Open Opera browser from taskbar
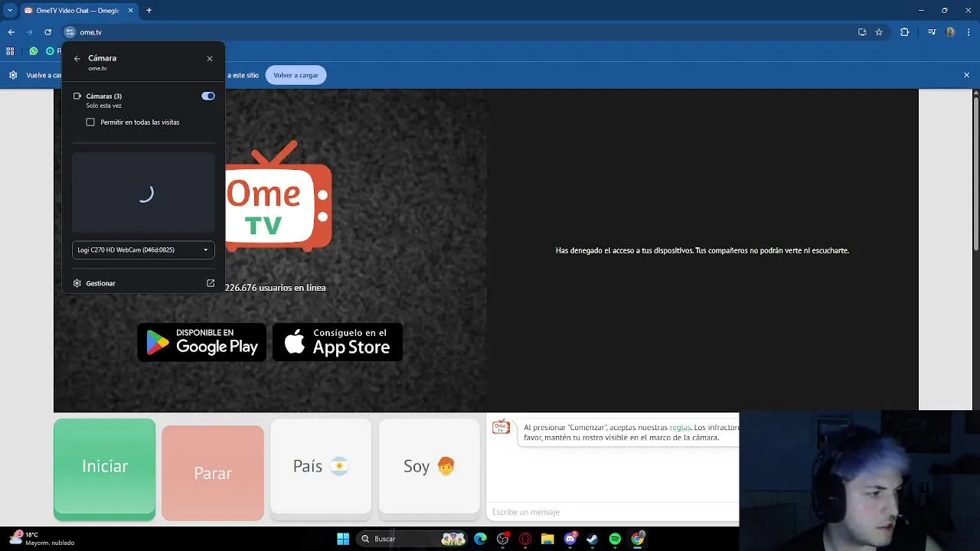The height and width of the screenshot is (551, 980). click(525, 539)
